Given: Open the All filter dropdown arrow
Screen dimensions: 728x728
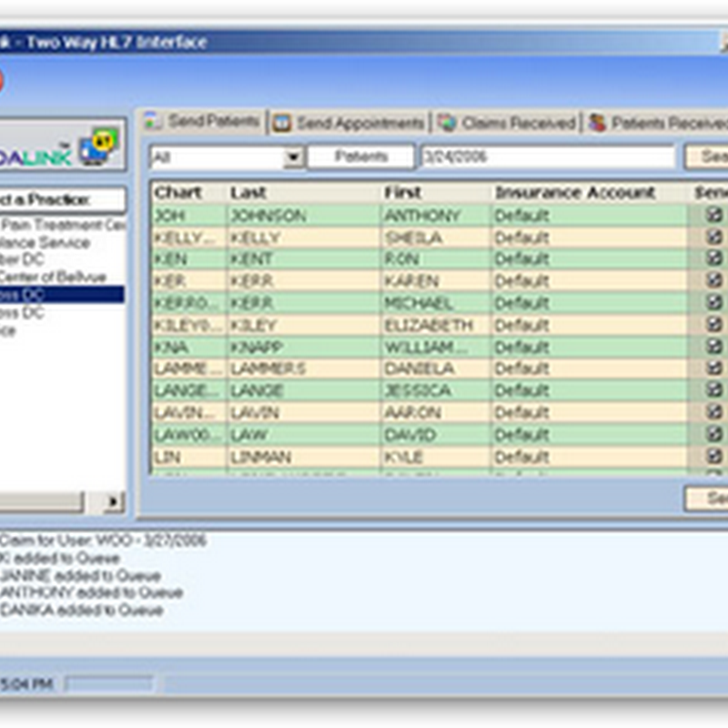Looking at the screenshot, I should click(x=293, y=157).
